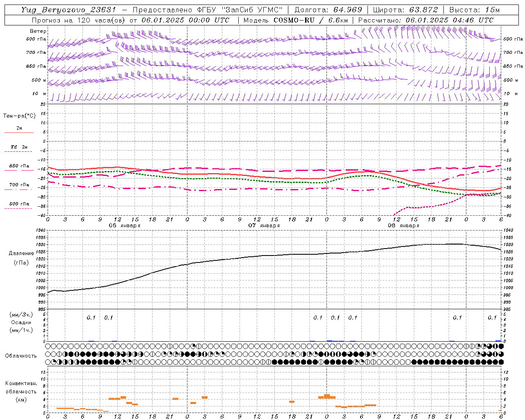Click the 500 гПа temperature legend entry
525x420 pixels.
(19, 204)
